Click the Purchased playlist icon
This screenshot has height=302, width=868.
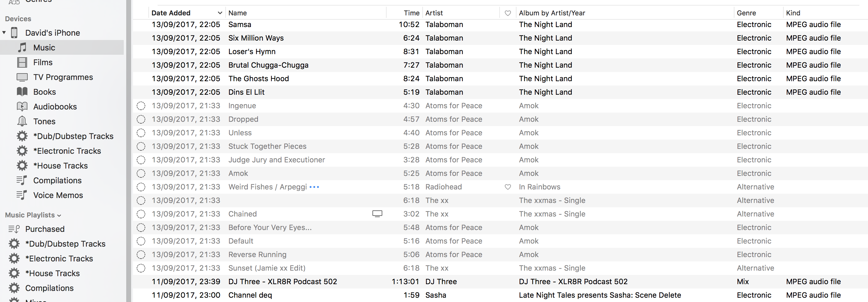[14, 229]
